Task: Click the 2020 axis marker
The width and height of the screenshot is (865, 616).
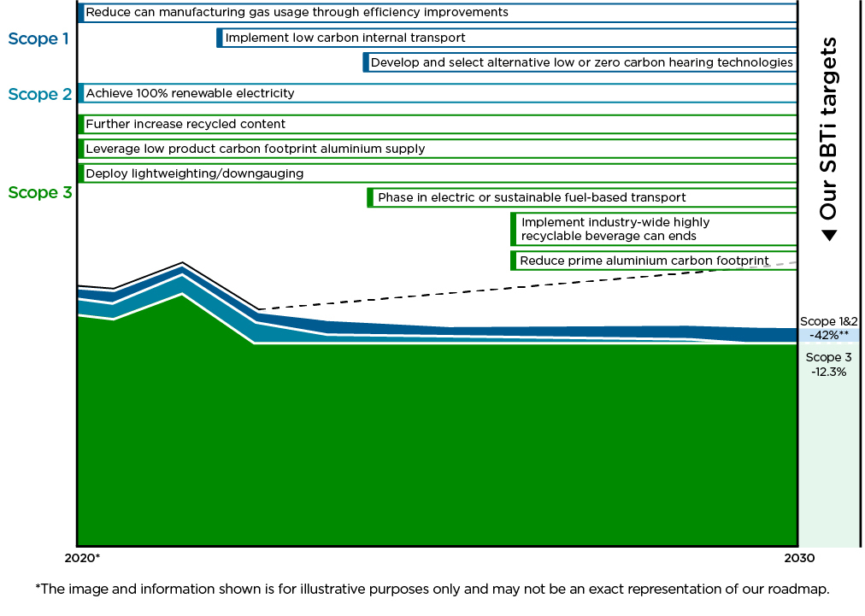Action: [x=85, y=558]
